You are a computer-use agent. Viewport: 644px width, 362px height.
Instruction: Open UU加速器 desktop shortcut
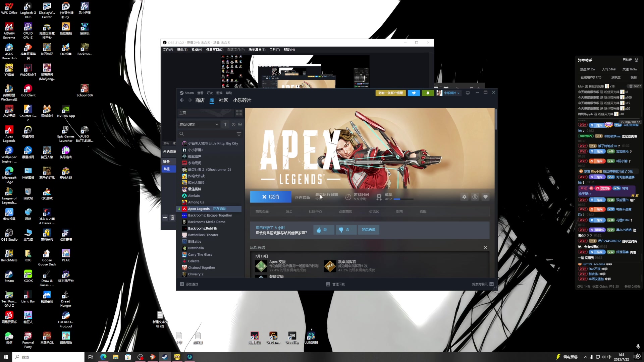[311, 338]
